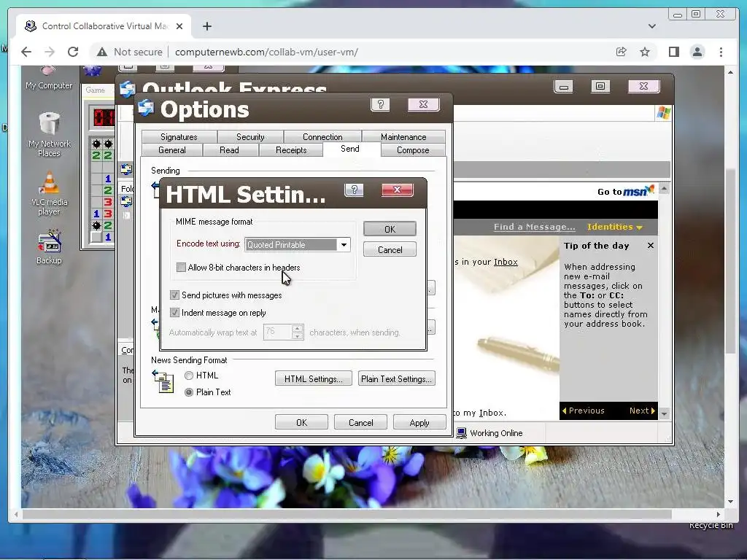Click the Outlook Express scrollbar down arrow
This screenshot has height=560, width=747.
pyautogui.click(x=664, y=414)
